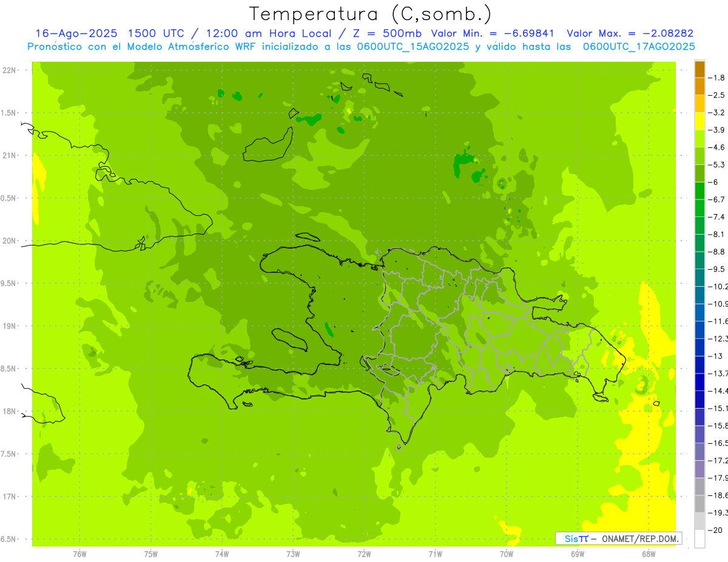Select the 'Z = 500mb' level label
The height and width of the screenshot is (562, 728).
[x=386, y=33]
